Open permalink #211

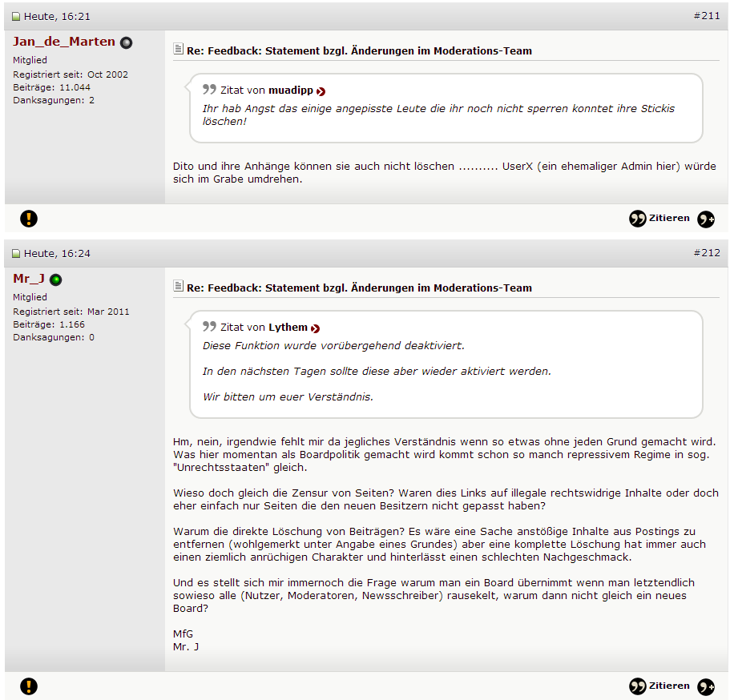click(707, 16)
